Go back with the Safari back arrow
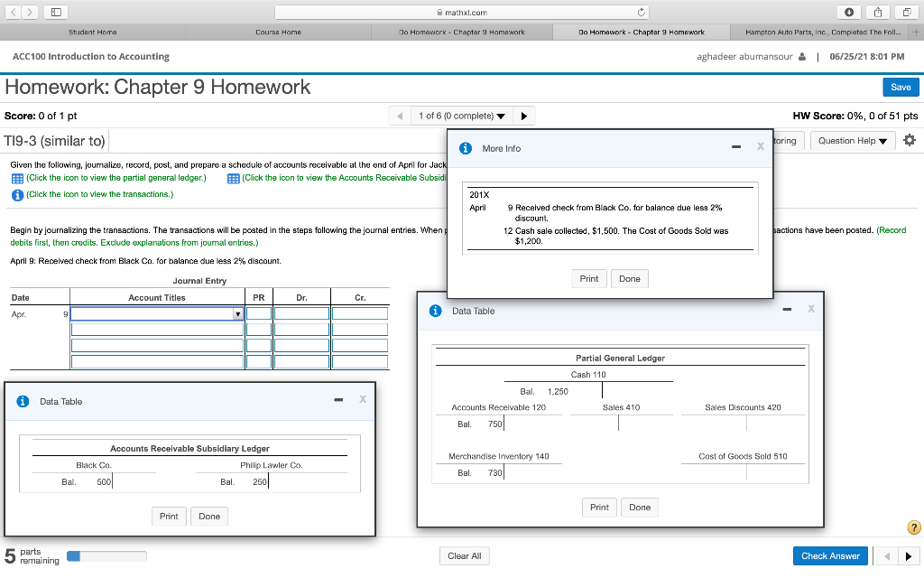The width and height of the screenshot is (924, 578). pyautogui.click(x=13, y=12)
